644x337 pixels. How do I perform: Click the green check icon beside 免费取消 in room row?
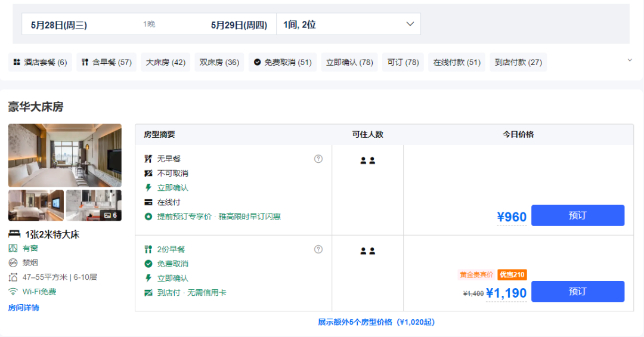[x=148, y=264]
